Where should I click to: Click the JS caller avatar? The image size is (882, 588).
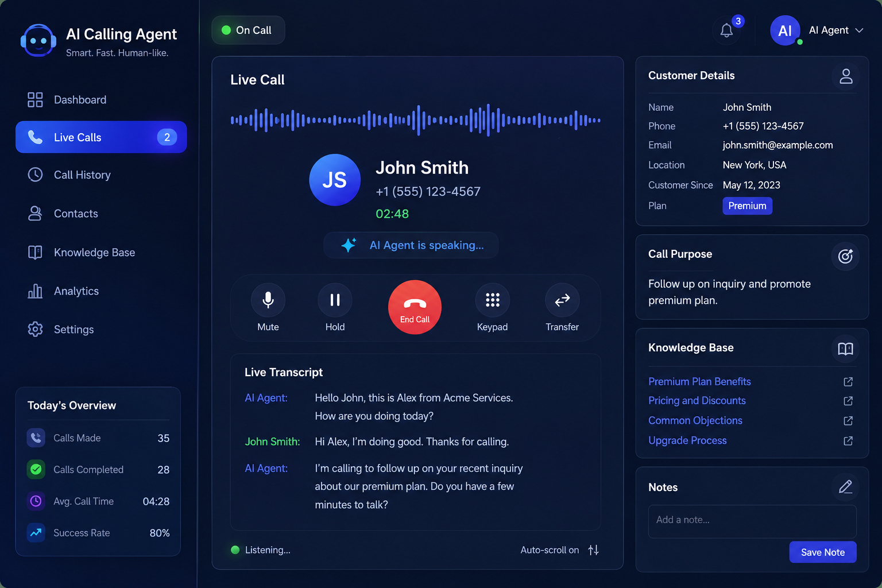click(335, 180)
